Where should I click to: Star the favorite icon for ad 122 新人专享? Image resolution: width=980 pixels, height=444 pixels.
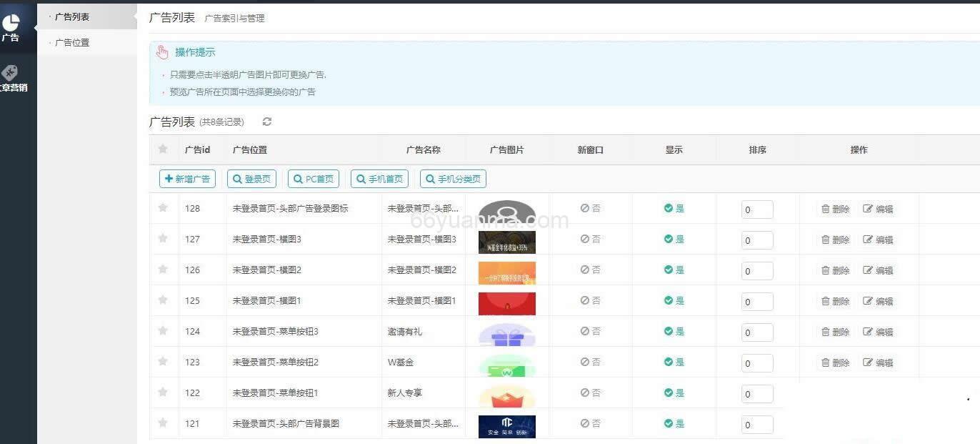pos(163,393)
